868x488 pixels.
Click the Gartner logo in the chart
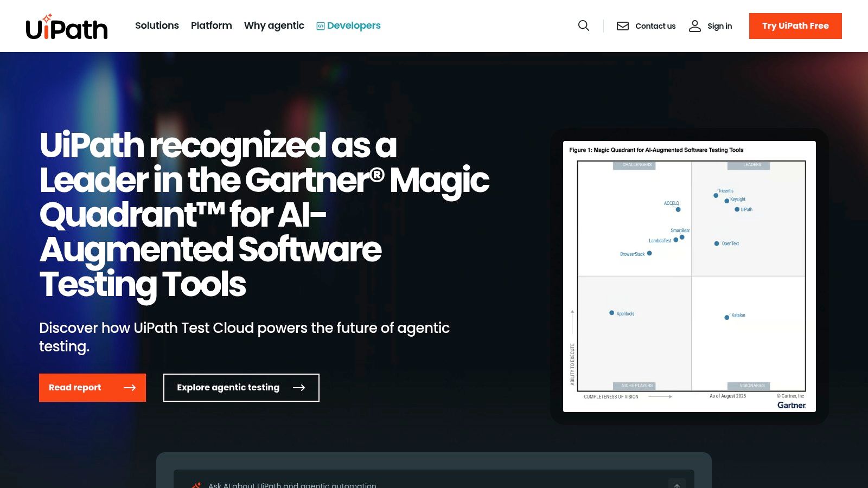click(792, 405)
